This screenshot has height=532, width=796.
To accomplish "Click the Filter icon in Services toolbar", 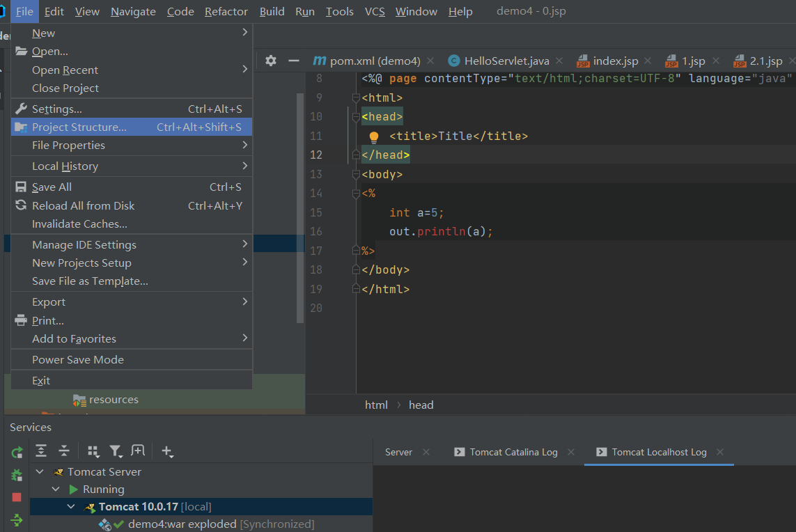I will tap(115, 451).
